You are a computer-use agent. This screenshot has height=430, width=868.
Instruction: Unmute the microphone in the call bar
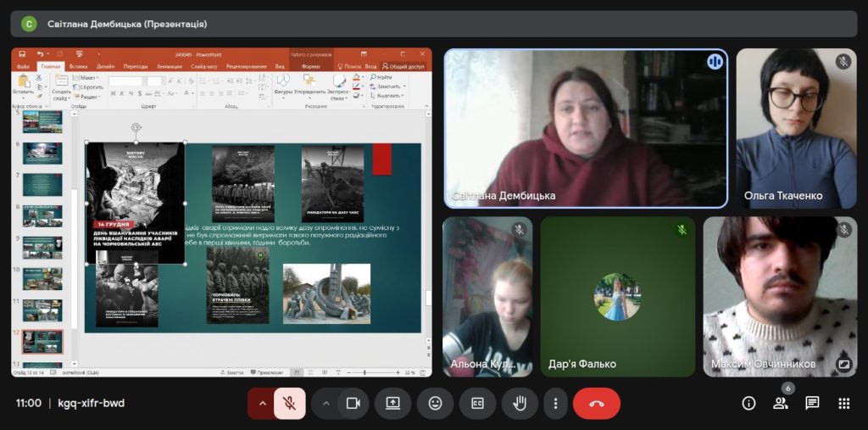(289, 404)
